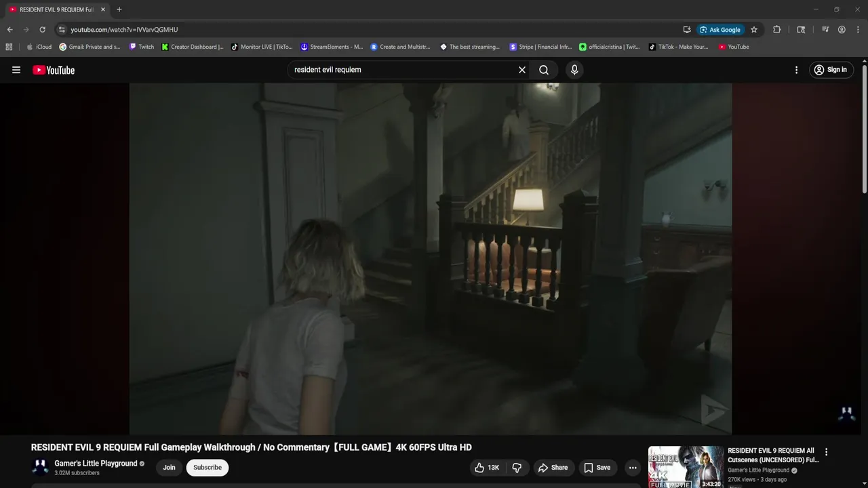
Task: Open the side panel icon in toolbar
Action: [x=801, y=30]
